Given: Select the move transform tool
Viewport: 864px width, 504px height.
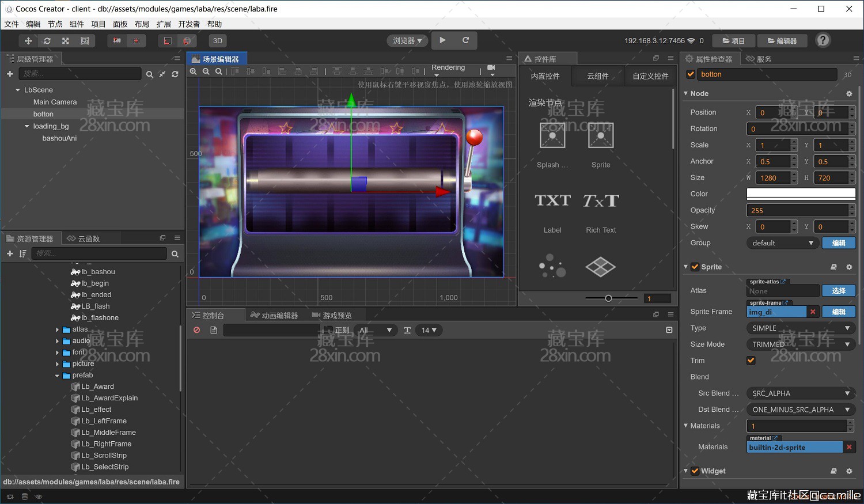Looking at the screenshot, I should [x=28, y=41].
